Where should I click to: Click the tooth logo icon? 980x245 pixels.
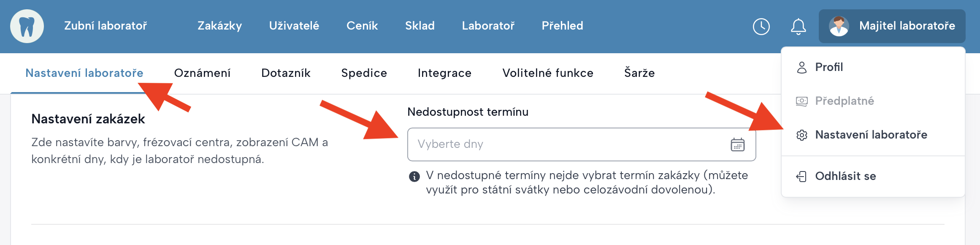pyautogui.click(x=27, y=26)
